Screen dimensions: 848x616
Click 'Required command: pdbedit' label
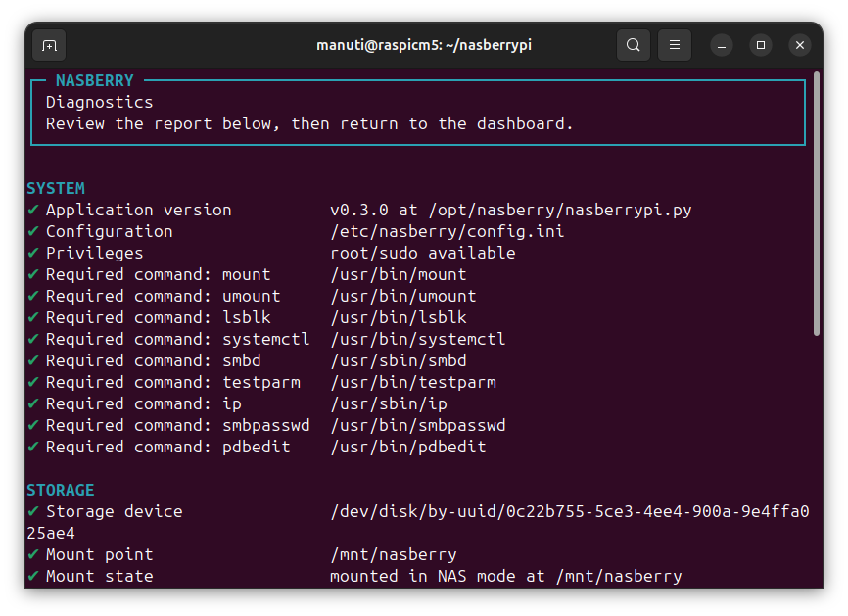168,448
